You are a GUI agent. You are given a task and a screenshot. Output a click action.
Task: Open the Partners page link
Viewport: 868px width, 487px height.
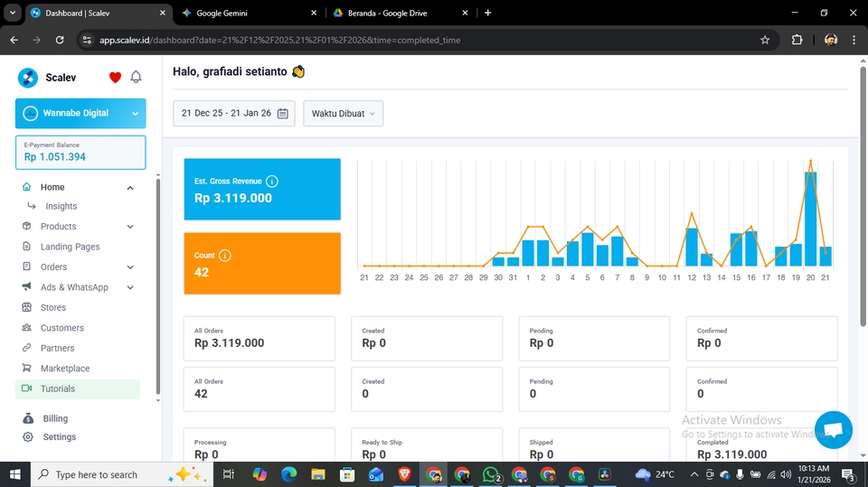click(x=57, y=348)
